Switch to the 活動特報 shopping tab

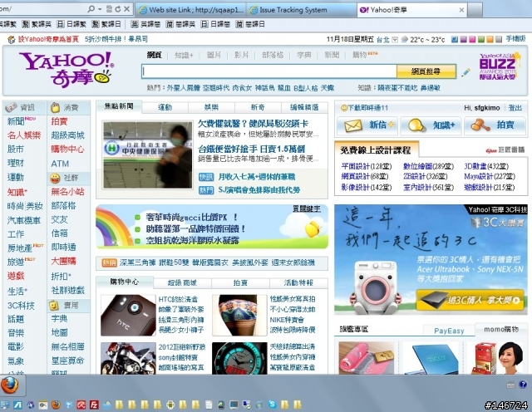(x=298, y=282)
